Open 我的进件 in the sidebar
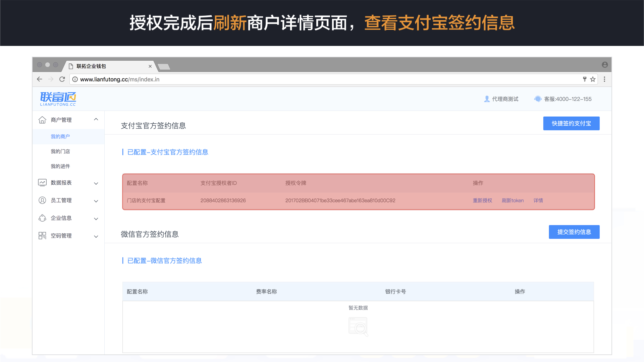 (x=60, y=166)
